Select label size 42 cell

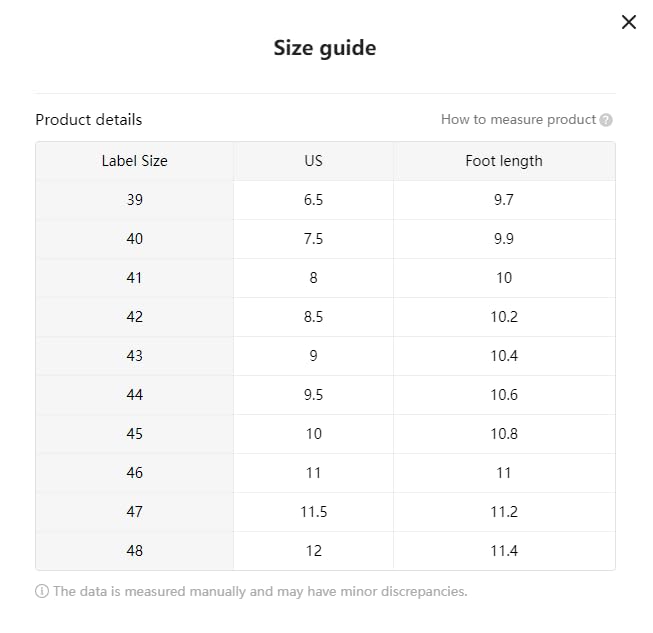(134, 316)
